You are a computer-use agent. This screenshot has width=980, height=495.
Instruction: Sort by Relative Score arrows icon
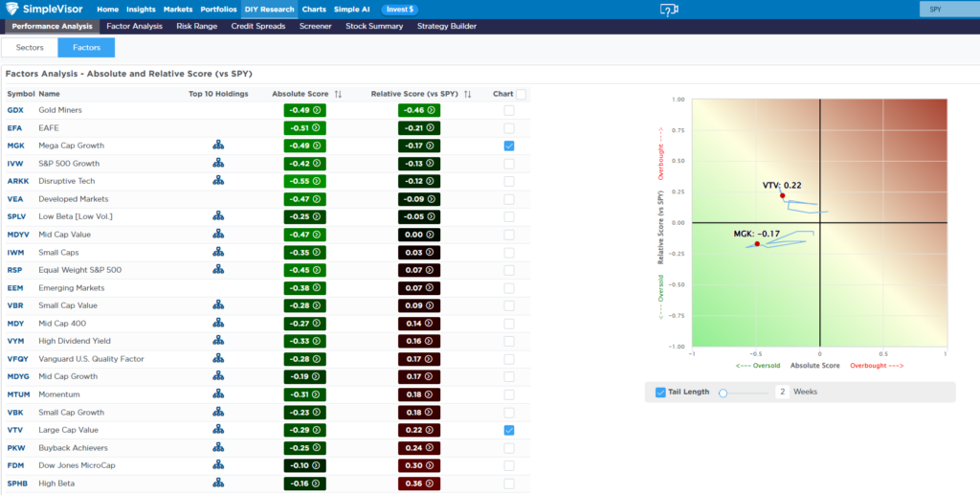[x=467, y=95]
